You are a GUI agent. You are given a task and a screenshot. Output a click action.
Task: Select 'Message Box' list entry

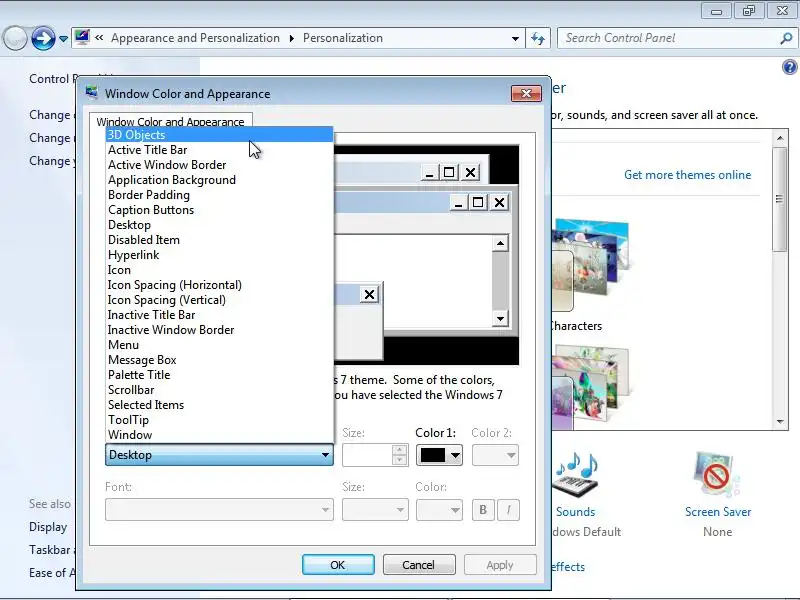219,360
